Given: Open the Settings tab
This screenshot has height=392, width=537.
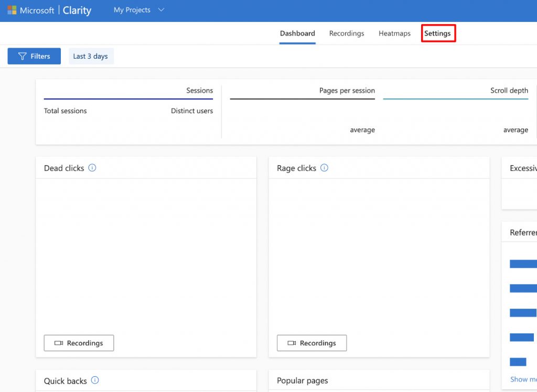Looking at the screenshot, I should pos(438,34).
